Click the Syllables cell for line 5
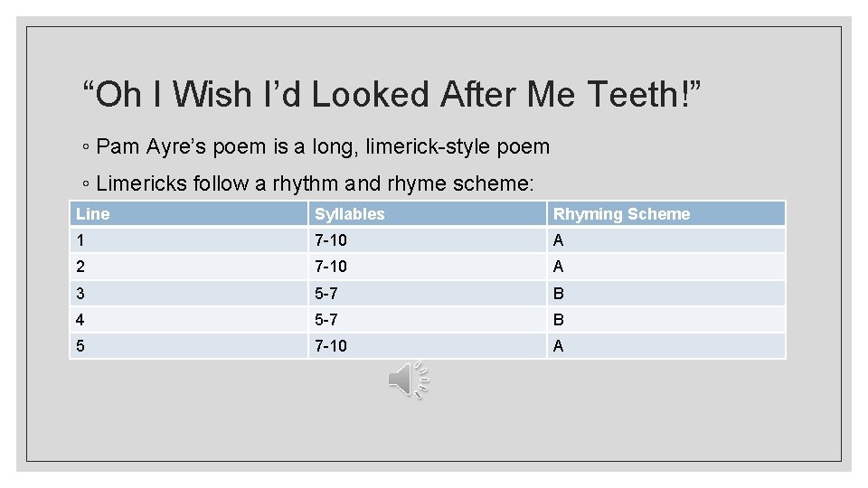868x488 pixels. coord(427,345)
